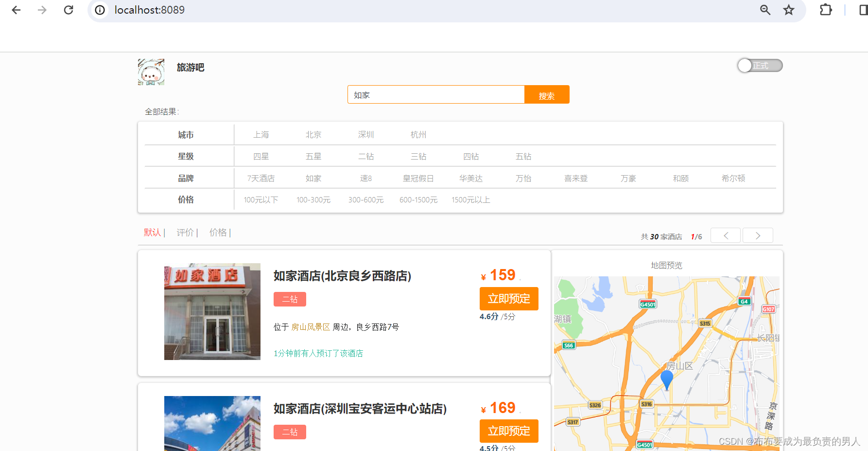Open the 如家酒店(深圳宝安客运中心站店) hotel title
This screenshot has height=451, width=868.
[360, 409]
